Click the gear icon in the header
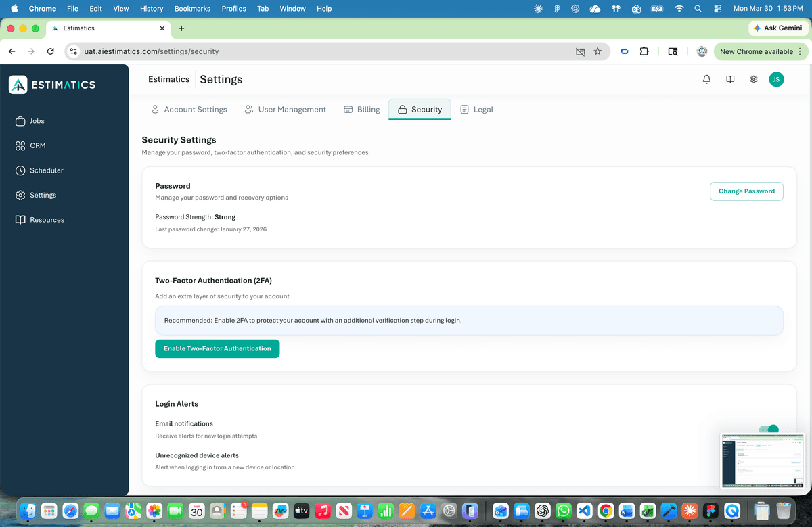Viewport: 812px width, 527px height. click(754, 79)
